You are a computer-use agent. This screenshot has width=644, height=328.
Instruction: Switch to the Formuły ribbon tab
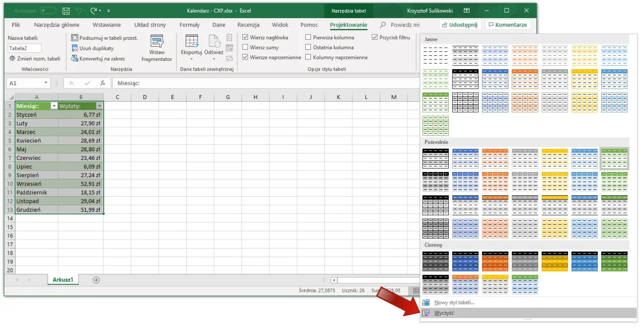189,25
